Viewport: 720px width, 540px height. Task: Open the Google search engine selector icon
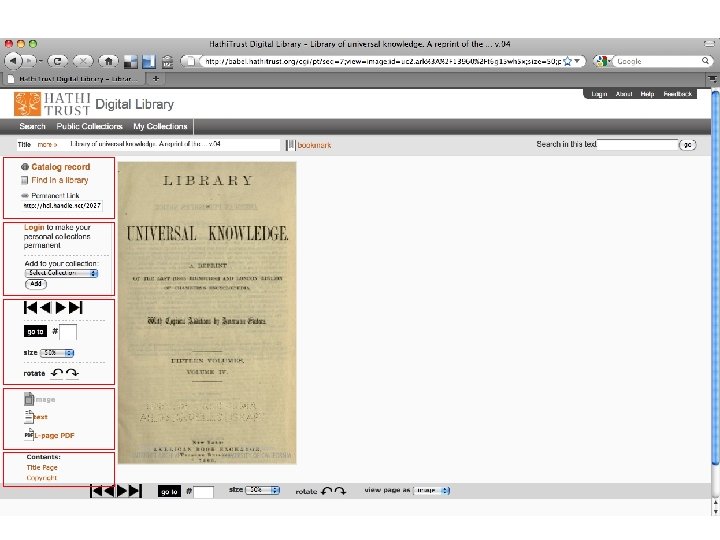pos(602,61)
